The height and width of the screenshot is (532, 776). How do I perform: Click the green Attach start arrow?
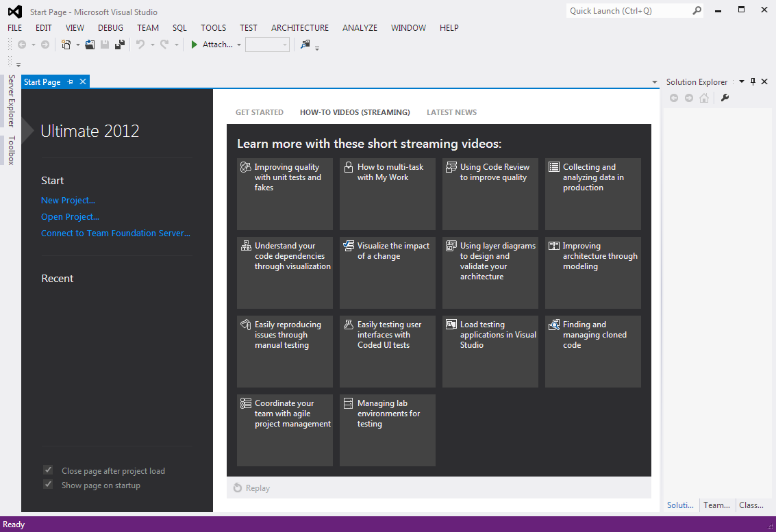pos(194,45)
